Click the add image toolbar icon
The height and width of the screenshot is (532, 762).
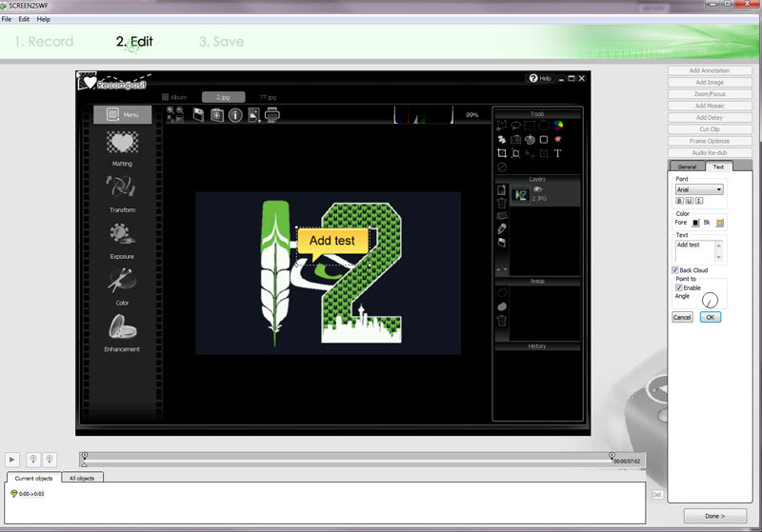tap(253, 115)
